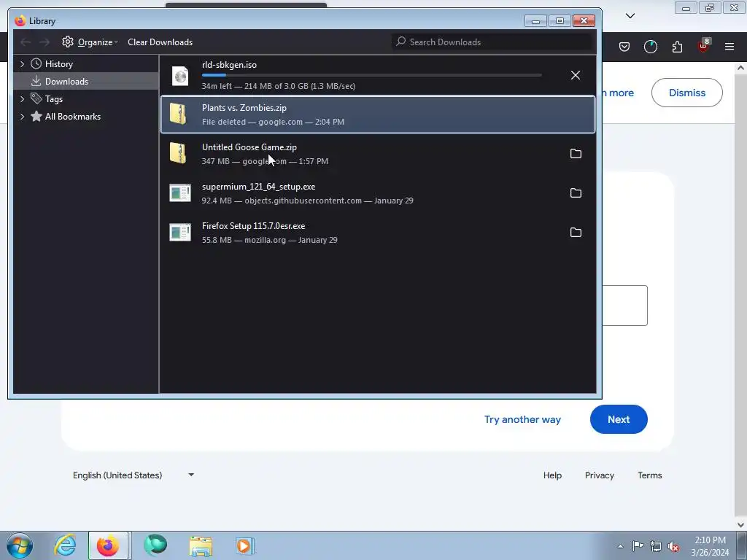The image size is (747, 560).
Task: Click the supermium setup executable icon
Action: coord(180,192)
